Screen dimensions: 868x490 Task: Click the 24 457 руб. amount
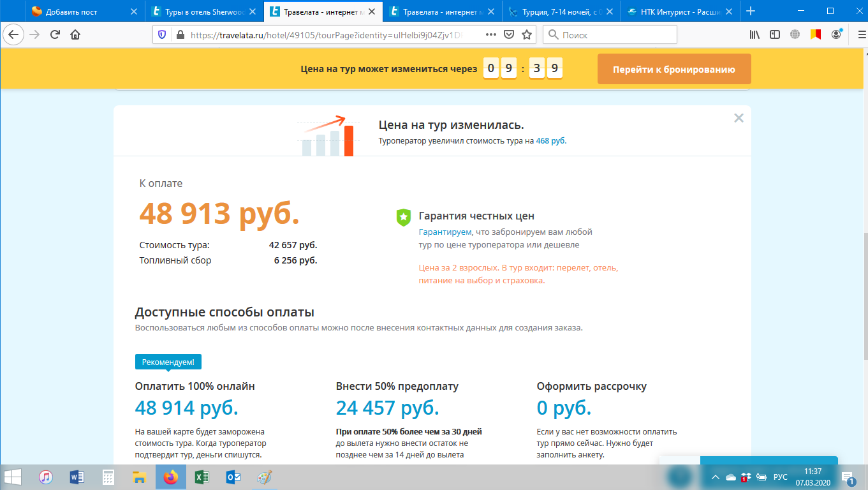pos(388,407)
